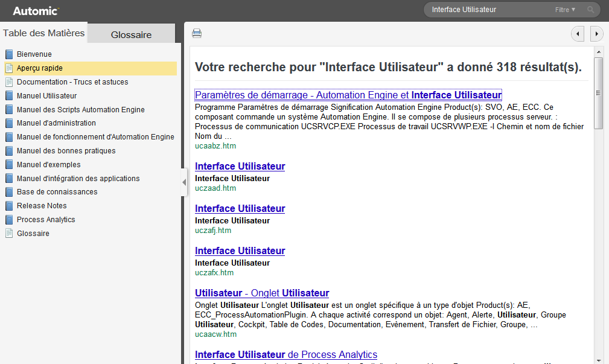Image resolution: width=609 pixels, height=364 pixels.
Task: Open the Utilisateur - Onglet Utilisateur result
Action: pyautogui.click(x=261, y=293)
